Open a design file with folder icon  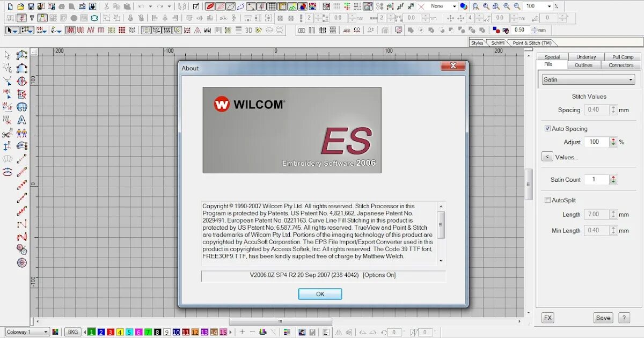tap(20, 6)
